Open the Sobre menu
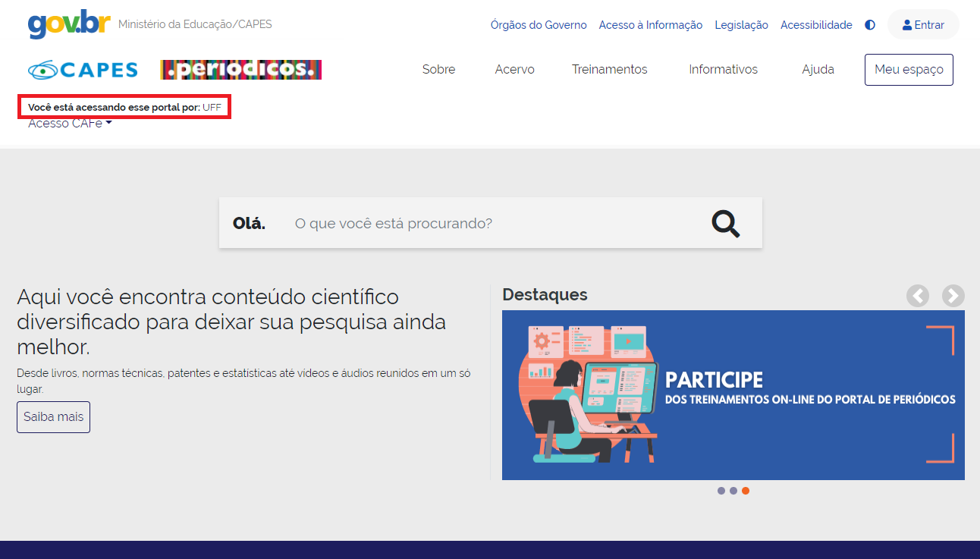Image resolution: width=980 pixels, height=559 pixels. 438,69
